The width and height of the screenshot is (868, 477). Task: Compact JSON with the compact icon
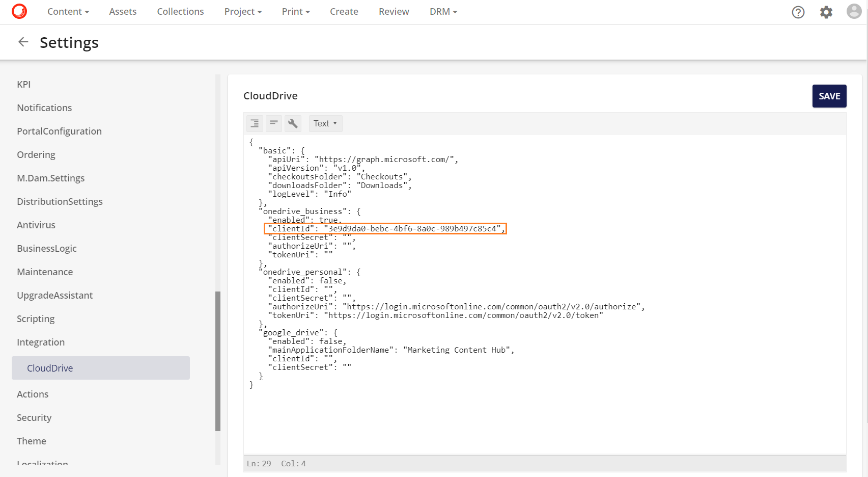[274, 123]
